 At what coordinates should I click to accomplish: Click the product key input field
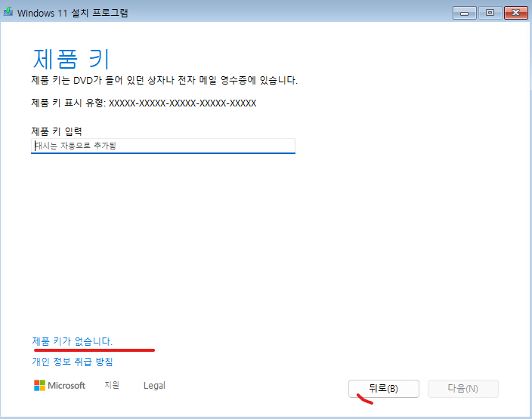[x=163, y=146]
